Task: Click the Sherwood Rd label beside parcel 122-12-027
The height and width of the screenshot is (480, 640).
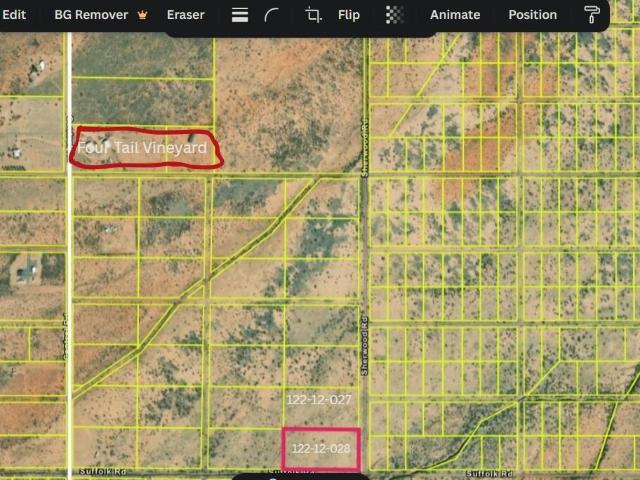Action: coord(364,345)
